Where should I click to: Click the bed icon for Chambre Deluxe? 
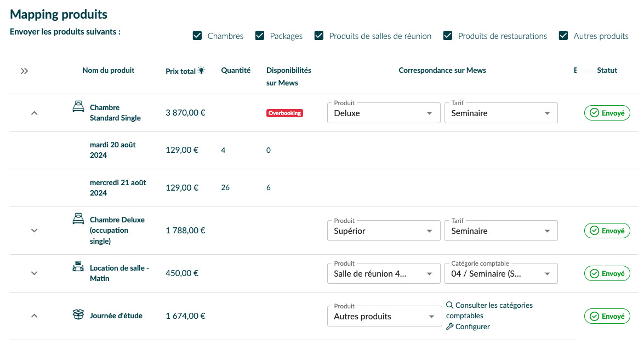click(78, 219)
